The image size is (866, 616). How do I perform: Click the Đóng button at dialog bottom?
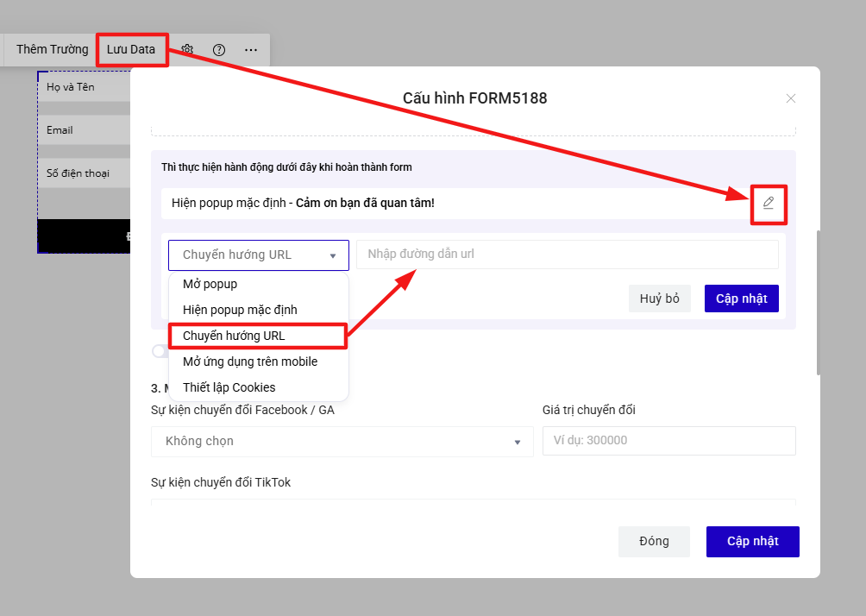[654, 542]
